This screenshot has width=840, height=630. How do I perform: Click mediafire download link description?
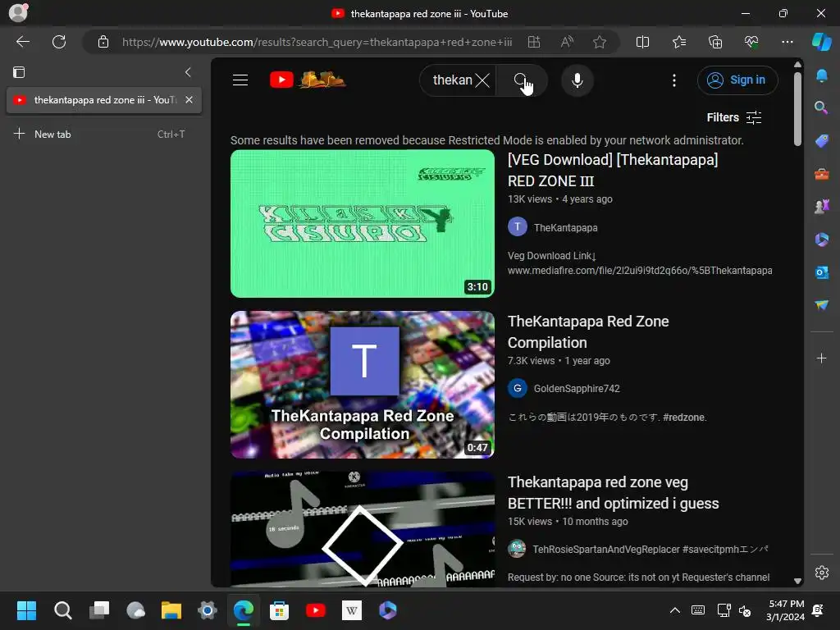(640, 271)
